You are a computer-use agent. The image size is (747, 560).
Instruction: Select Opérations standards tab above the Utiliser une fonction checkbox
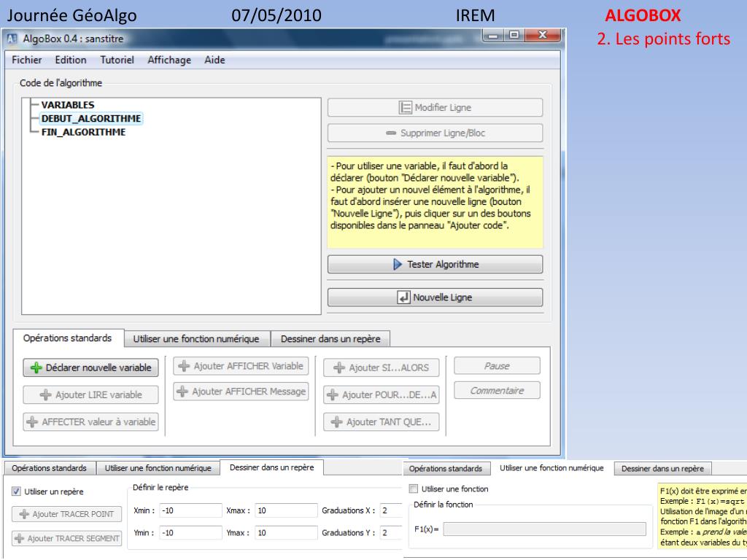point(446,469)
